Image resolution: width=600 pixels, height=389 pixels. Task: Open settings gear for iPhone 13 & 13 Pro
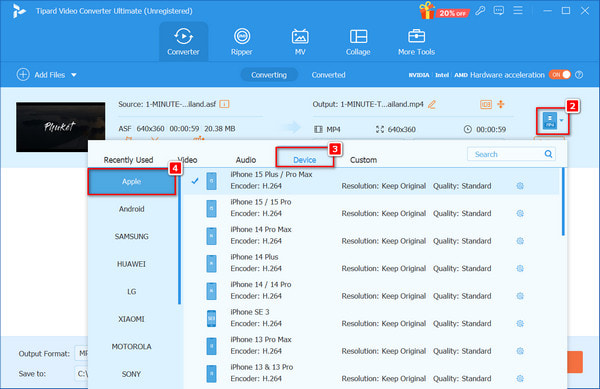coord(520,379)
